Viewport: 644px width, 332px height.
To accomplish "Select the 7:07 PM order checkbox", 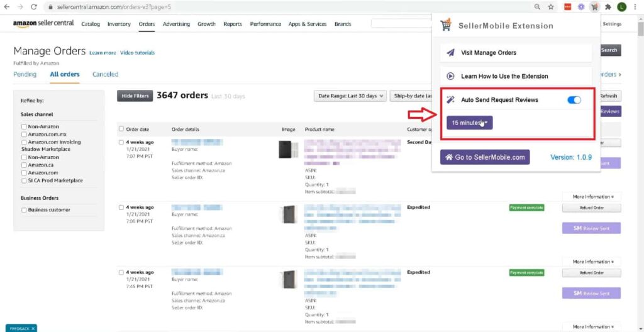I will (121, 143).
